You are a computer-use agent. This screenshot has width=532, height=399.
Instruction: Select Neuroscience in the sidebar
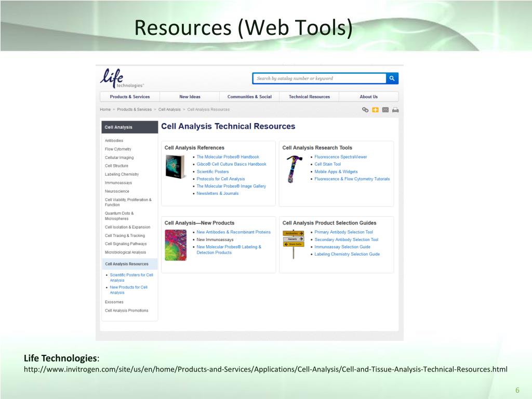(x=117, y=191)
